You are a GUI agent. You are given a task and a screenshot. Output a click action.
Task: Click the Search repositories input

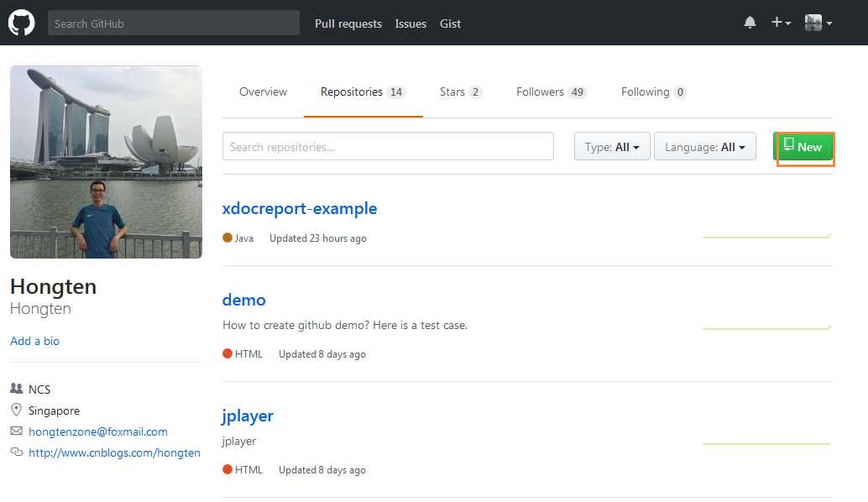tap(388, 146)
